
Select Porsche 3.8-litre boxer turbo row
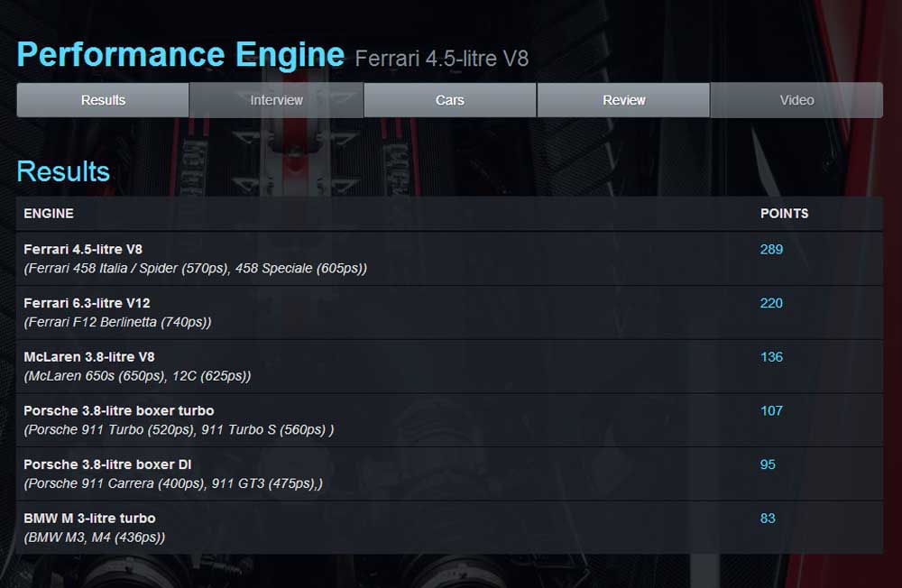tap(119, 410)
